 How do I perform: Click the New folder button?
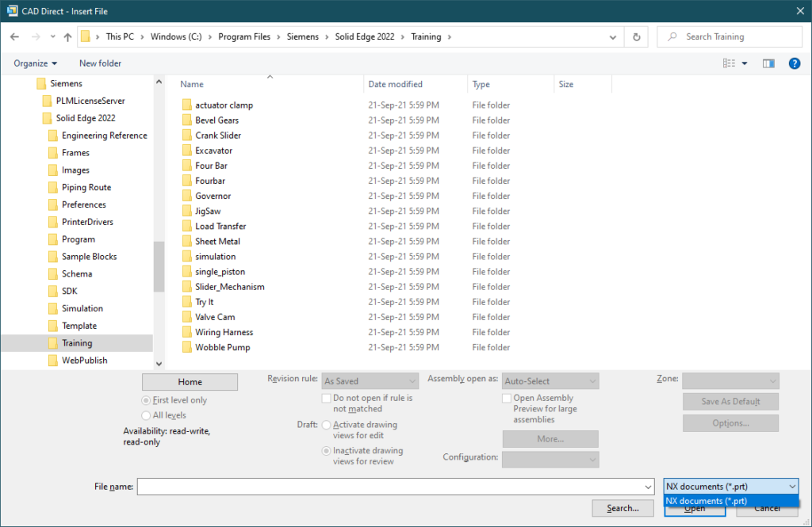pyautogui.click(x=100, y=63)
